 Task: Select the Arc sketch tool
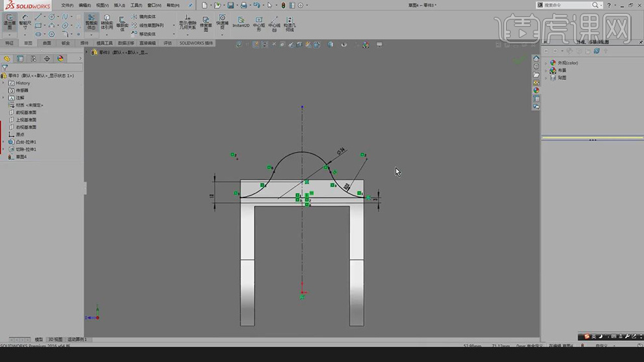pyautogui.click(x=52, y=25)
